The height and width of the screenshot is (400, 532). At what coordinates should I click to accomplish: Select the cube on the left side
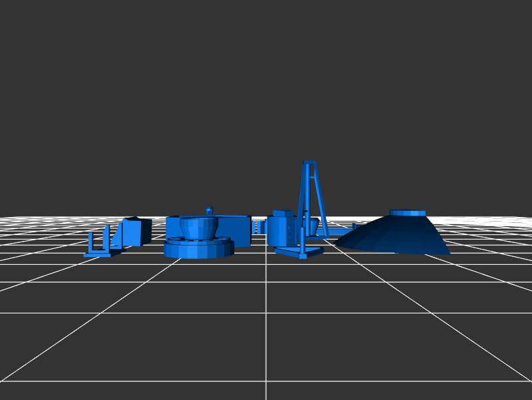[x=137, y=232]
